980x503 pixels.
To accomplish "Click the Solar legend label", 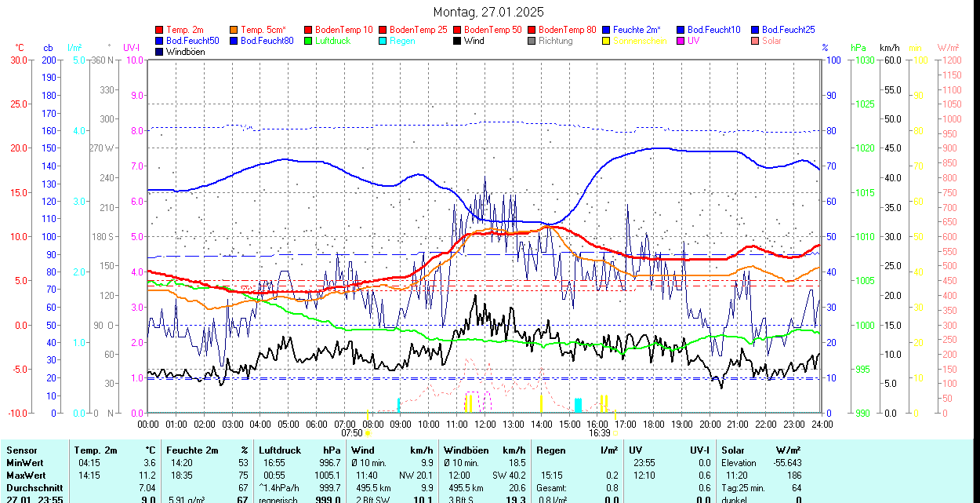I will point(771,41).
